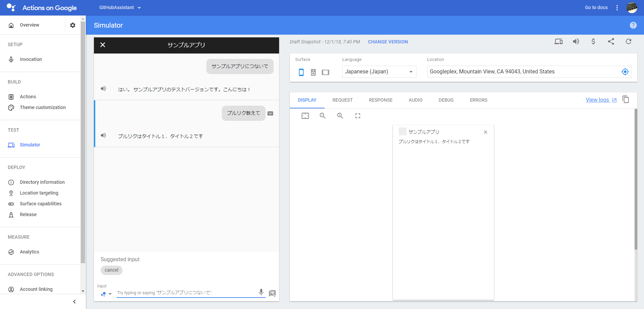This screenshot has height=309, width=644.
Task: Click the microphone input icon
Action: [261, 292]
